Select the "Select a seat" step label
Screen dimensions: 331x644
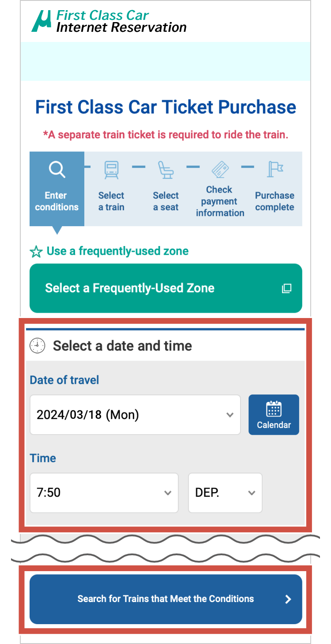click(166, 201)
